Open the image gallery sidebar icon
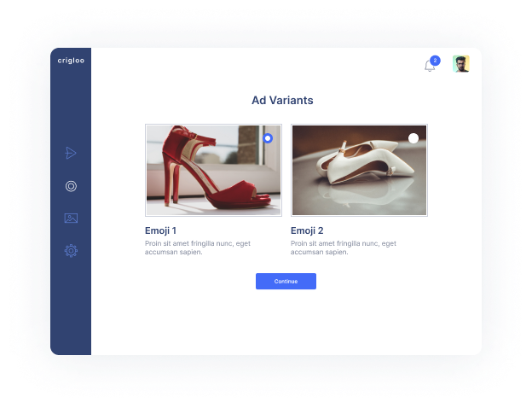The width and height of the screenshot is (532, 408). coord(71,218)
